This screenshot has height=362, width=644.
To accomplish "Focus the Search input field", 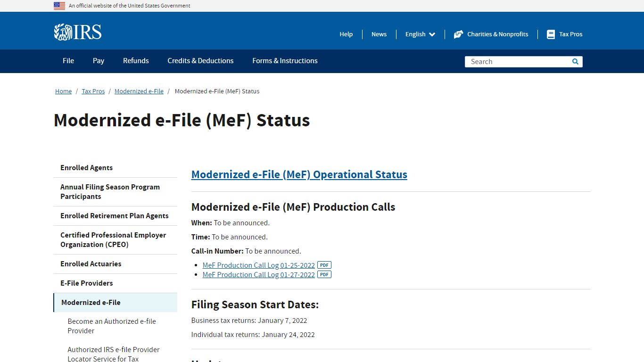I will point(518,62).
